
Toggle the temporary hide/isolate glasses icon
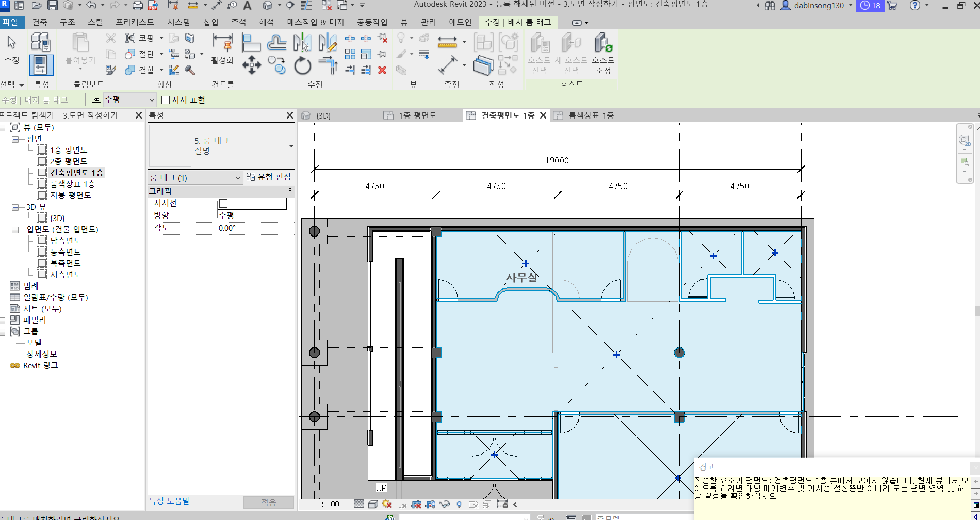click(x=445, y=504)
